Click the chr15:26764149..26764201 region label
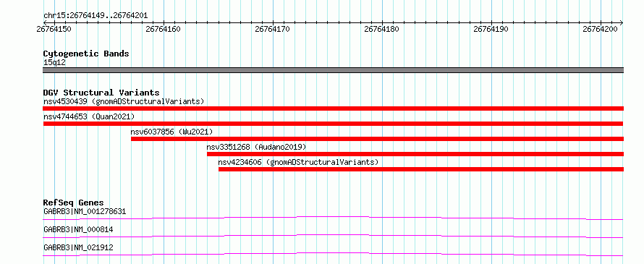The height and width of the screenshot is (264, 644). [x=96, y=16]
